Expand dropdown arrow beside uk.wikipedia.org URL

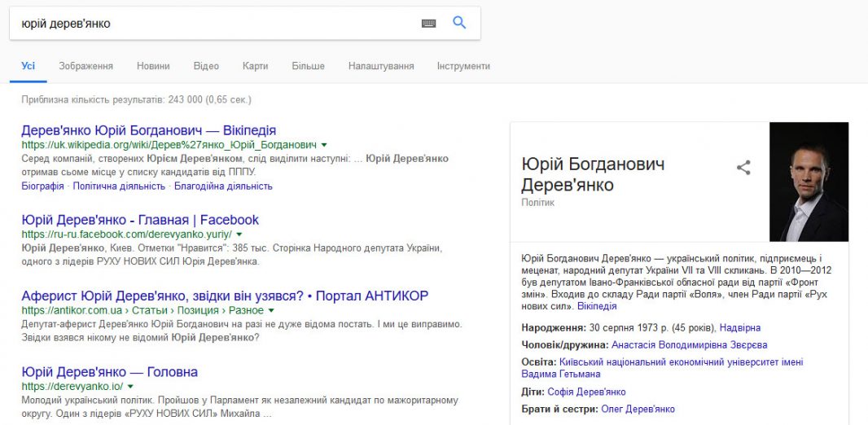pos(324,145)
